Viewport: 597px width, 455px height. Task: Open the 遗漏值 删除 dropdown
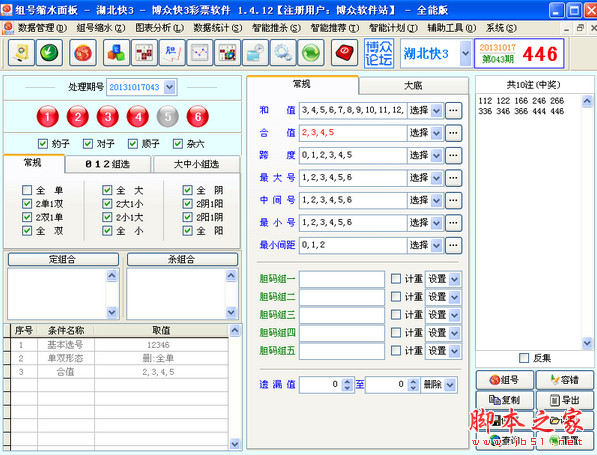click(450, 385)
